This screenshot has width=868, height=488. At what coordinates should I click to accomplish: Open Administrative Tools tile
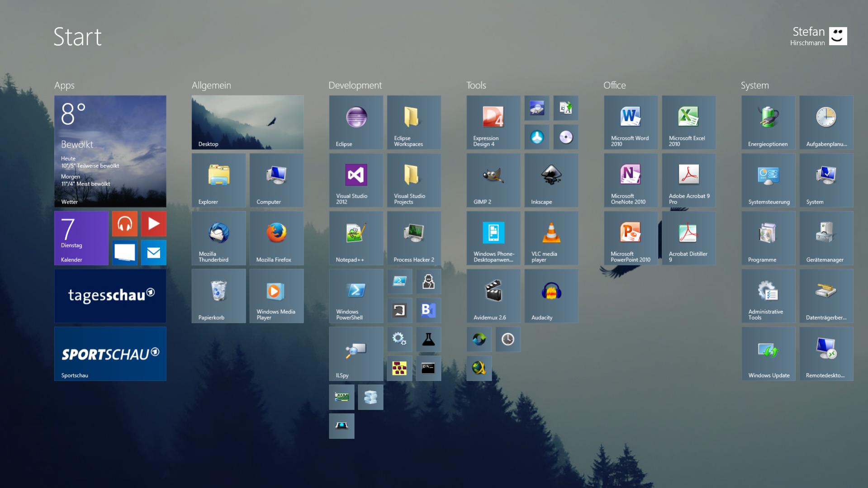coord(768,296)
